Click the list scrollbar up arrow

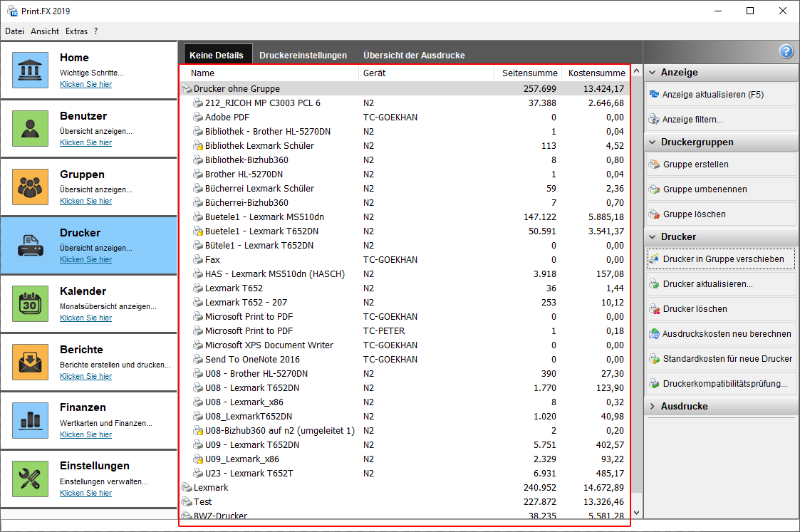coord(637,71)
